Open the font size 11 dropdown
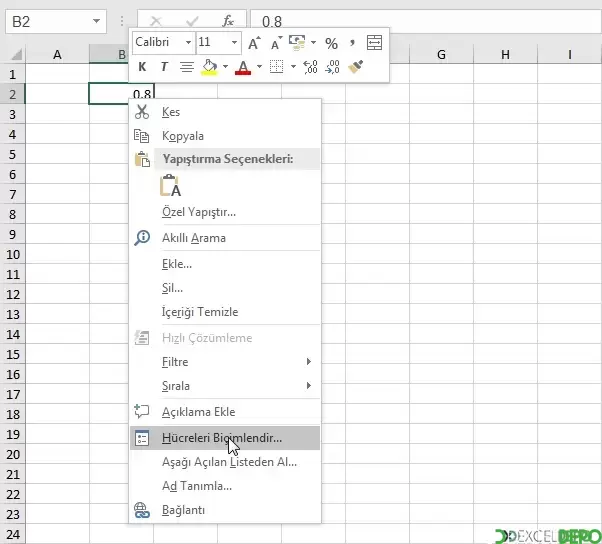Screen dimensions: 602x544 click(x=235, y=42)
